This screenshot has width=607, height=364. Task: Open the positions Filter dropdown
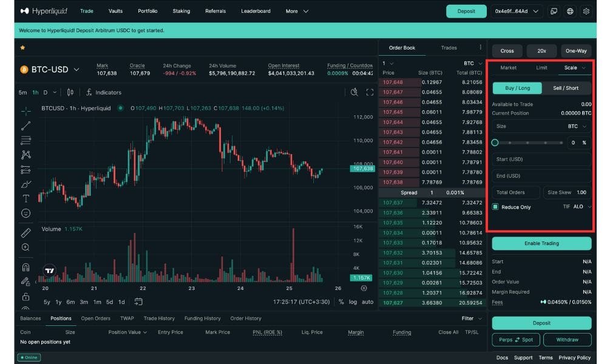pos(472,318)
